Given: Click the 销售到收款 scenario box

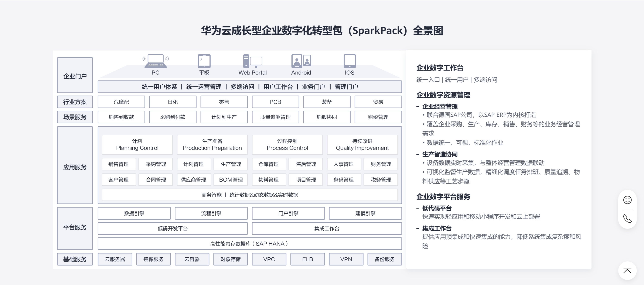Looking at the screenshot, I should click(x=121, y=117).
